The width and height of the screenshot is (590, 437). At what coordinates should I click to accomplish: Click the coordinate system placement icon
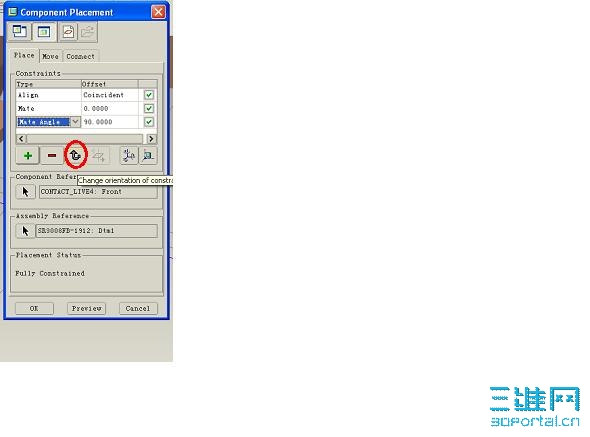(128, 155)
